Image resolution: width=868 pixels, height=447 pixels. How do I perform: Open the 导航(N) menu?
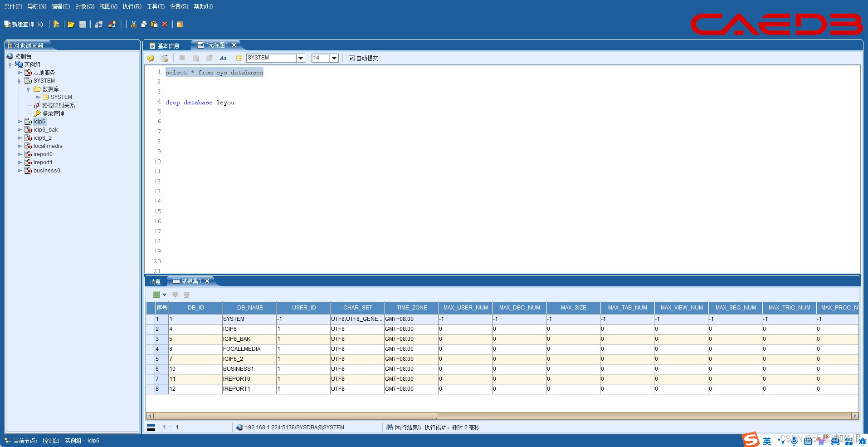[37, 6]
